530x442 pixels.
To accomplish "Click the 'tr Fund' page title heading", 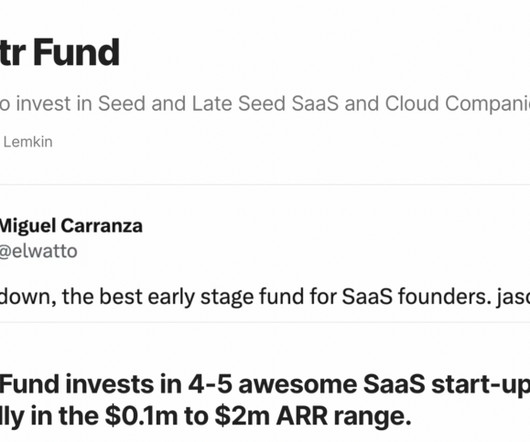I will 59,52.
